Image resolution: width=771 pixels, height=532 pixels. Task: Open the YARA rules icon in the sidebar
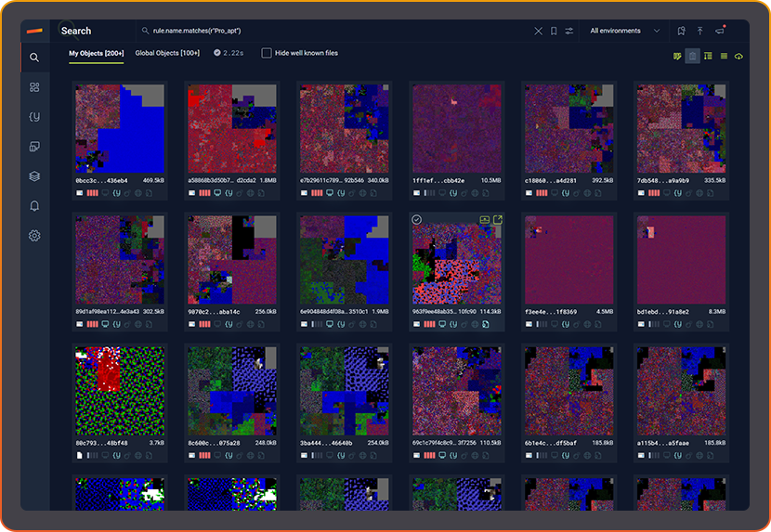point(34,117)
